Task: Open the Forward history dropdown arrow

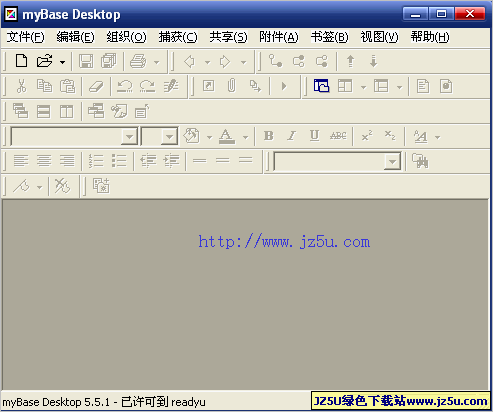Action: [244, 62]
